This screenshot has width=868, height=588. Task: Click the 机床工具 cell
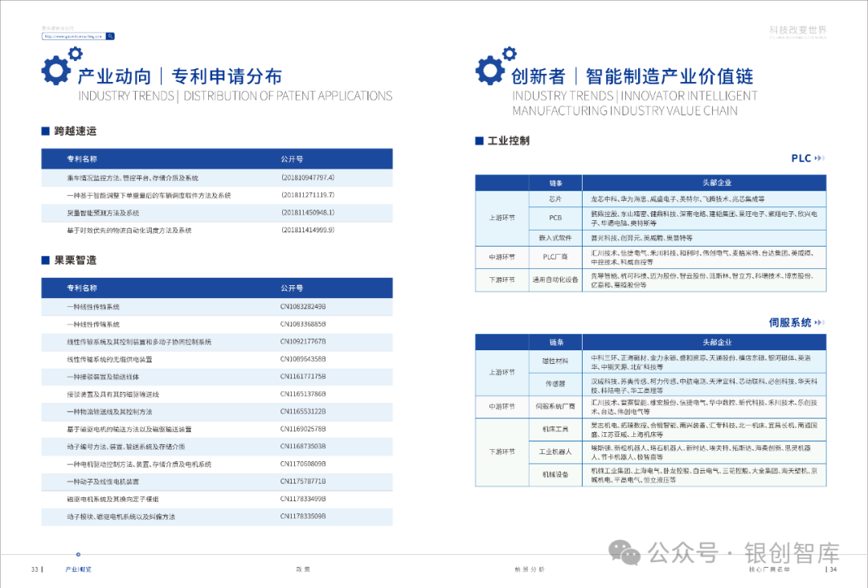pyautogui.click(x=555, y=429)
